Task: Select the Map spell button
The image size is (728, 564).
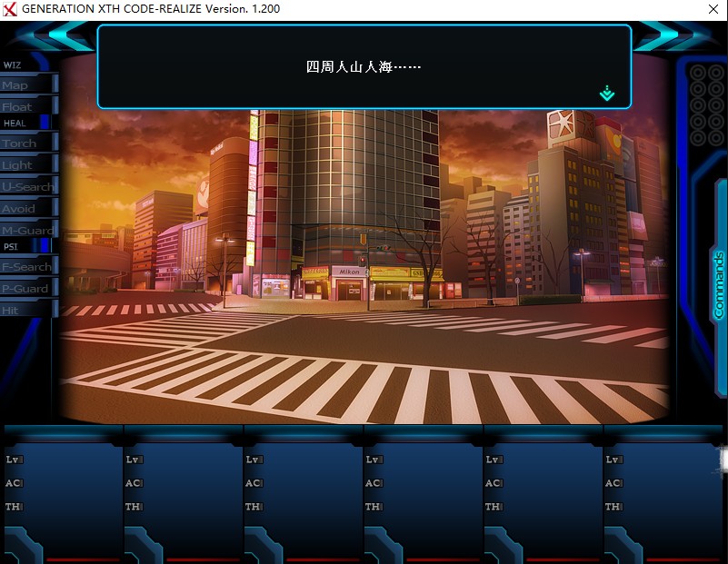Action: (27, 84)
